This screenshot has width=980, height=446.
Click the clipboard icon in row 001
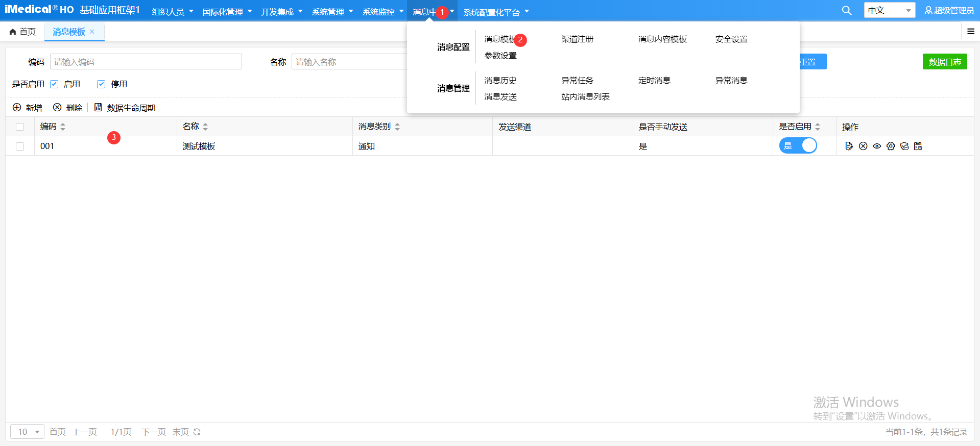[x=918, y=146]
